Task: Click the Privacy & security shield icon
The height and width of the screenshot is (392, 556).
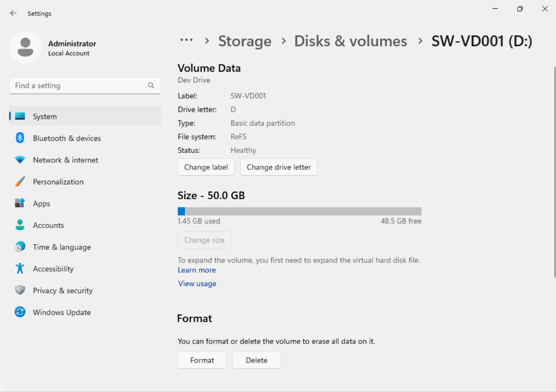Action: tap(20, 290)
